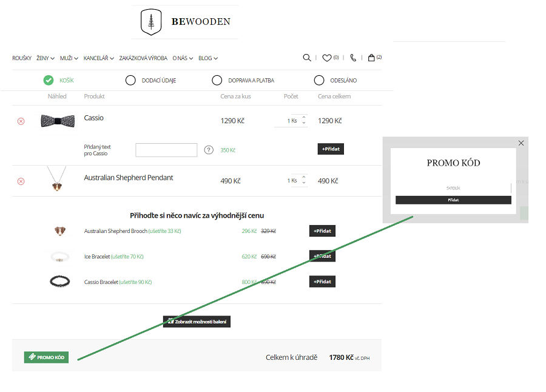Click the green Promo kód button
The height and width of the screenshot is (392, 546).
[x=46, y=357]
